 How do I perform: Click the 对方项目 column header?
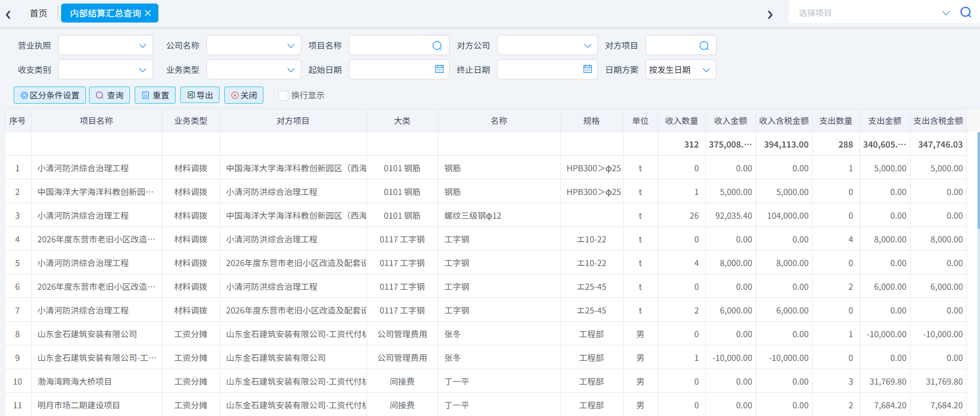tap(293, 121)
